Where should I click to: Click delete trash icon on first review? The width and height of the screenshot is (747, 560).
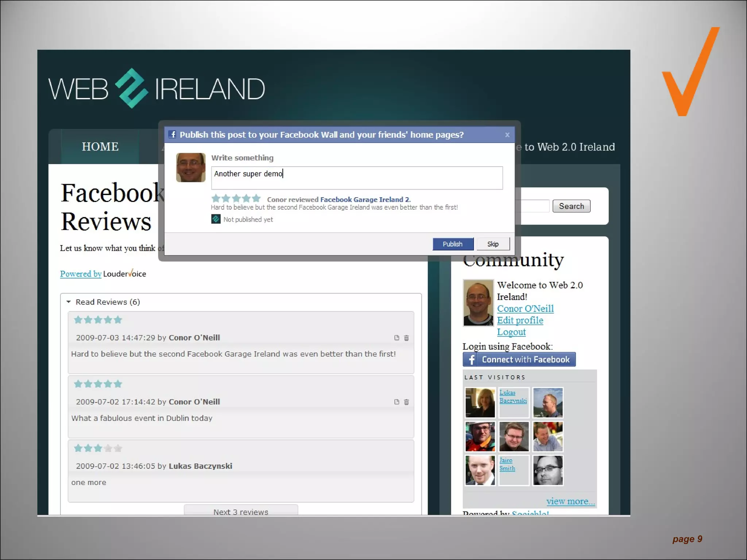406,338
